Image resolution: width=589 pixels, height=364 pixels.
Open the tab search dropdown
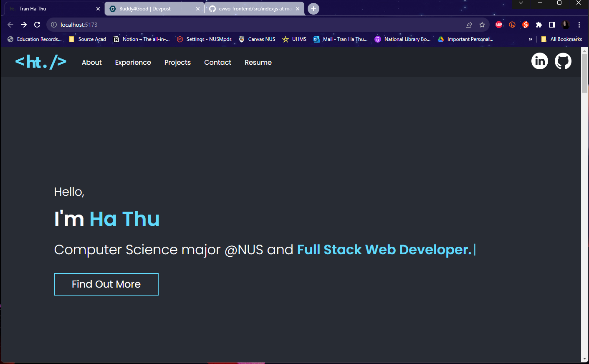[521, 3]
